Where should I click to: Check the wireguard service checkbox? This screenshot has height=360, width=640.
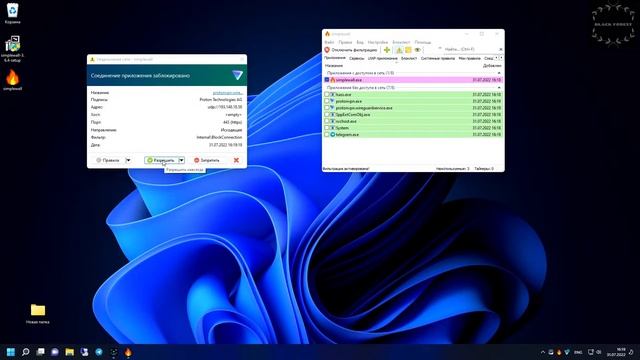(x=327, y=108)
